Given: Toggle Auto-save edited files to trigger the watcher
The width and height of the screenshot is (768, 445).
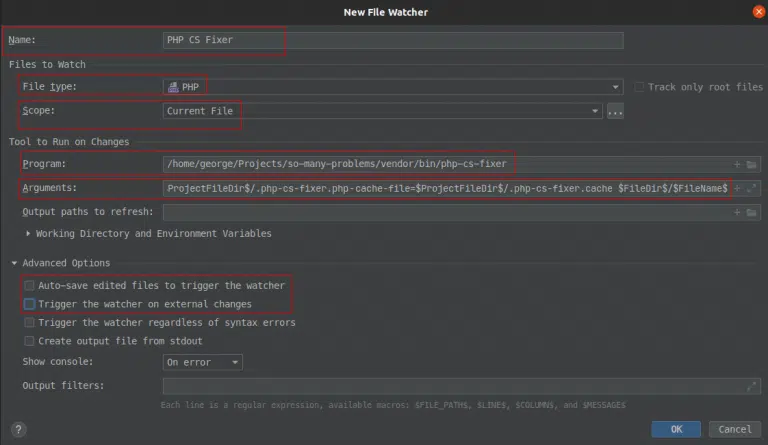Looking at the screenshot, I should tap(29, 285).
